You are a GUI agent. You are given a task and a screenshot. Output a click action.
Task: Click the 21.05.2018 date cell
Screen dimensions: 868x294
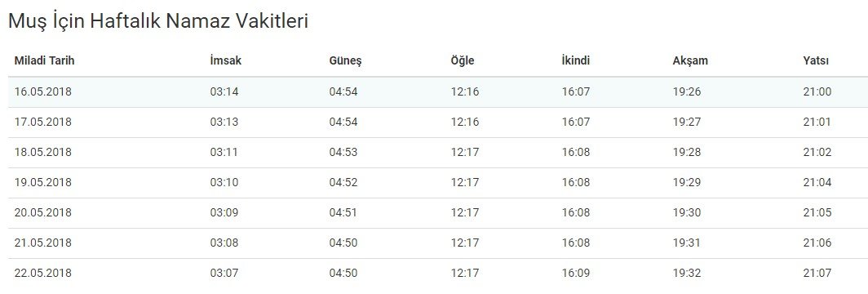coord(43,243)
